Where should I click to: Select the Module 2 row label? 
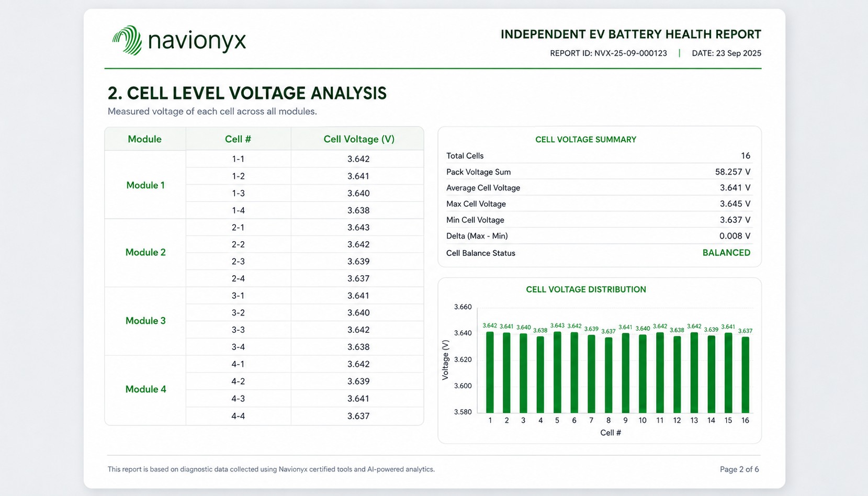click(145, 252)
